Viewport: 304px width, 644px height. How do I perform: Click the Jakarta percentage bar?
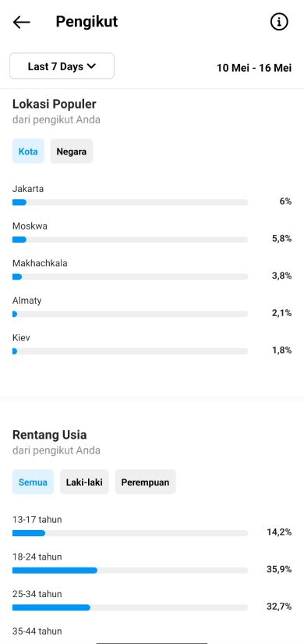[x=130, y=202]
